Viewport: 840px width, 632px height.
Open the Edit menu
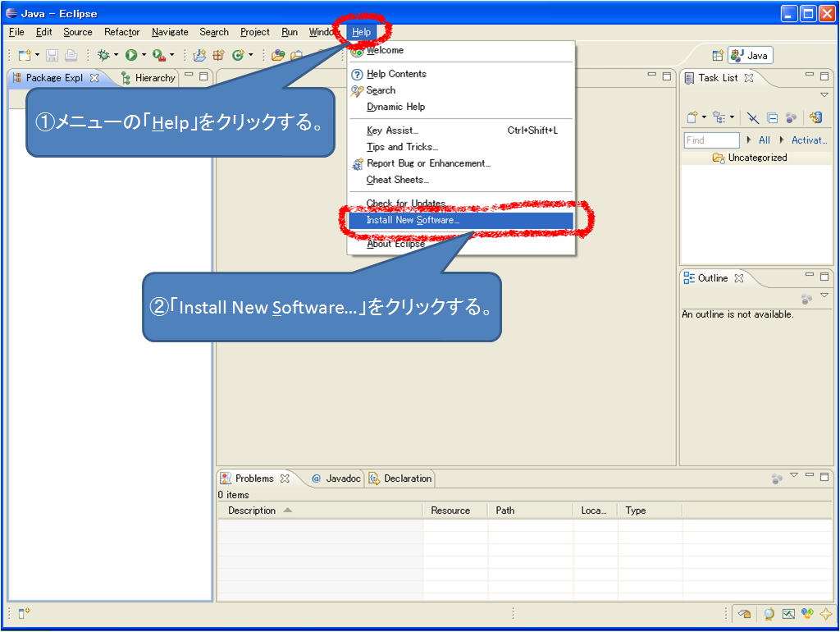pos(44,32)
